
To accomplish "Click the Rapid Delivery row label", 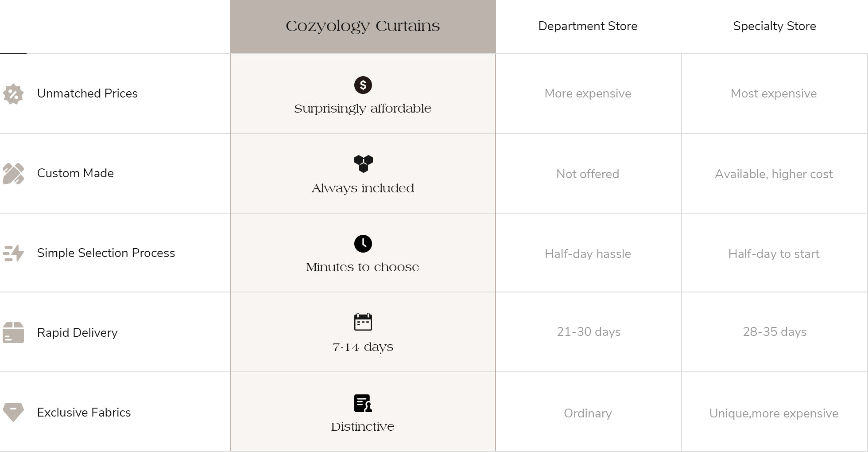I will (x=77, y=333).
